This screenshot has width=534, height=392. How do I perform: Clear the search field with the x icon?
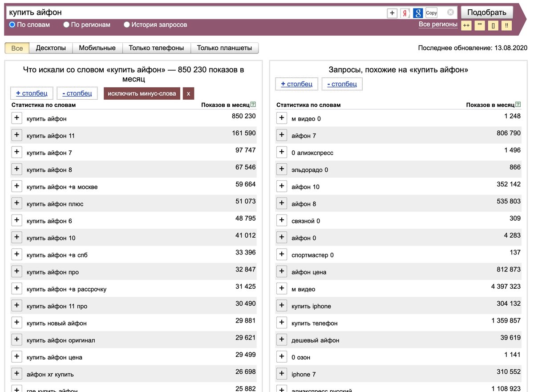click(x=450, y=12)
